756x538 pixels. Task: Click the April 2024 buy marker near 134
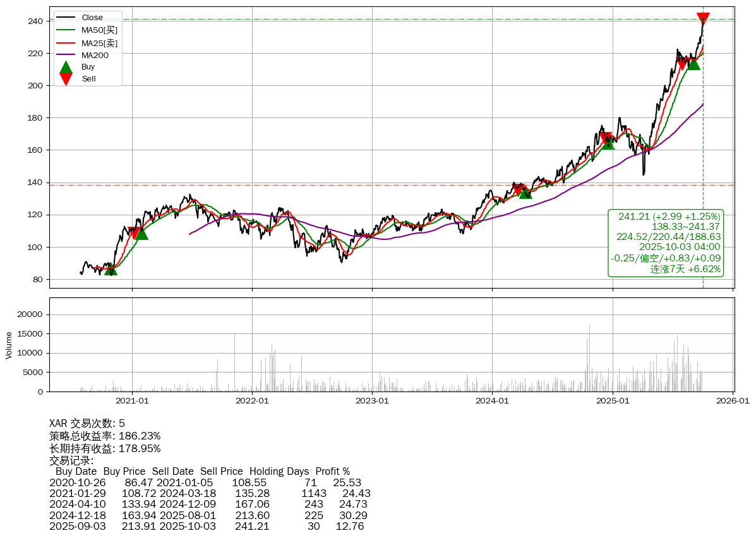point(525,192)
